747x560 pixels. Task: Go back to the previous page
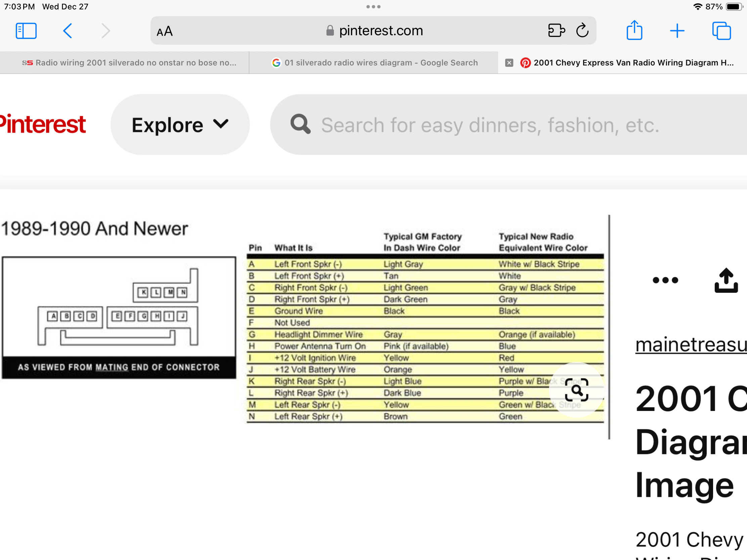tap(68, 31)
